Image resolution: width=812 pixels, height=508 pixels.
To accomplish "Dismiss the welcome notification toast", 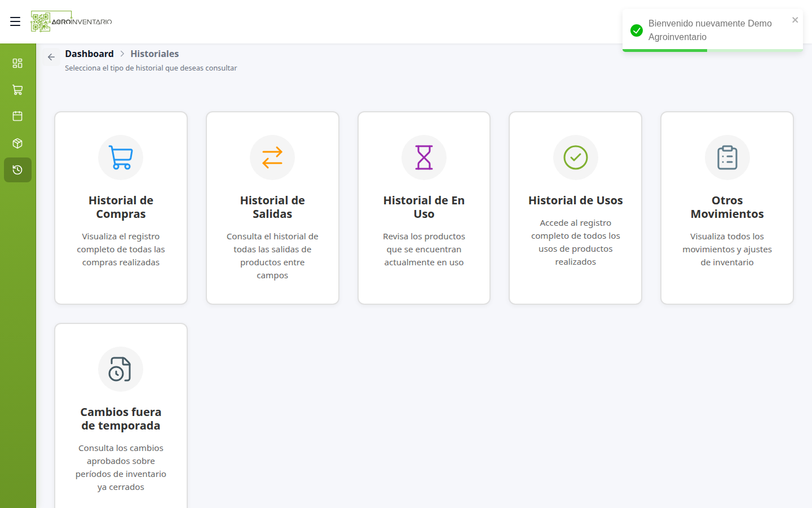I will pos(795,20).
